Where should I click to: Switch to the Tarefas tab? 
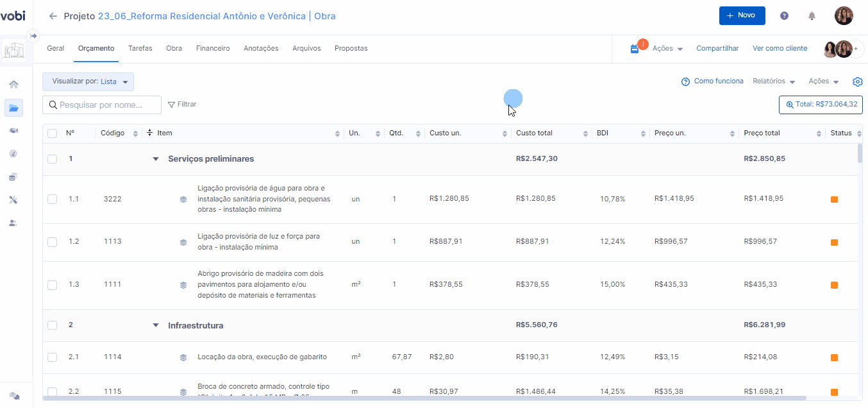coord(140,49)
